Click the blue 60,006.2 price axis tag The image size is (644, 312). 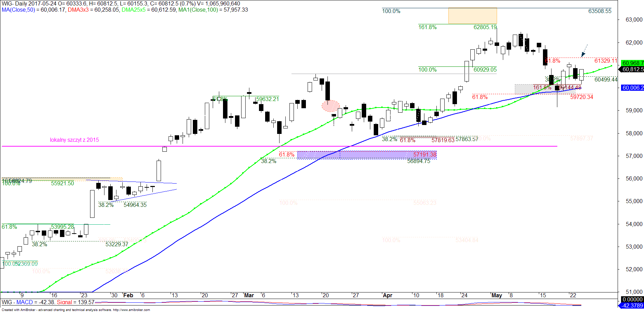[633, 88]
